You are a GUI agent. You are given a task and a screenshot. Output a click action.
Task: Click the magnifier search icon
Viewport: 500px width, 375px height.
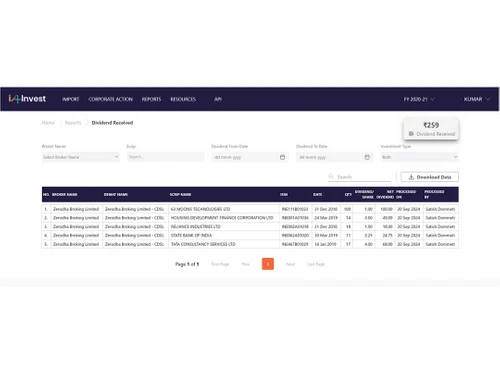331,176
